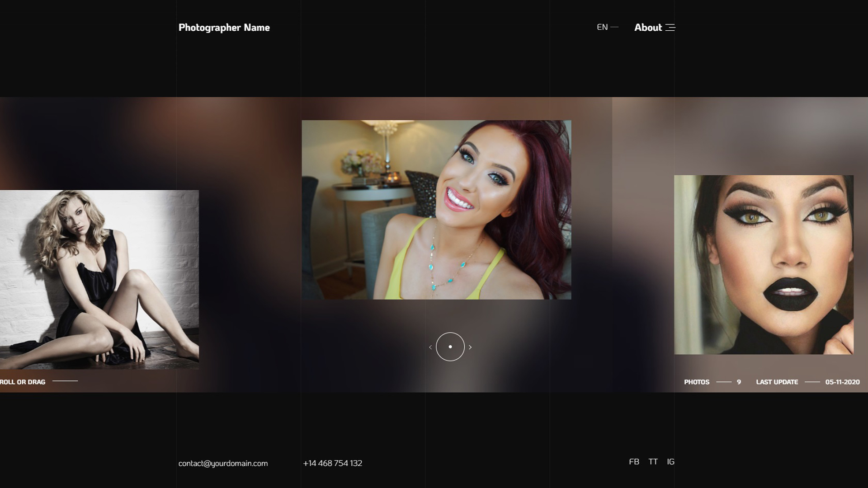Screen dimensions: 868x488
Task: Open the About menu
Action: [x=648, y=28]
